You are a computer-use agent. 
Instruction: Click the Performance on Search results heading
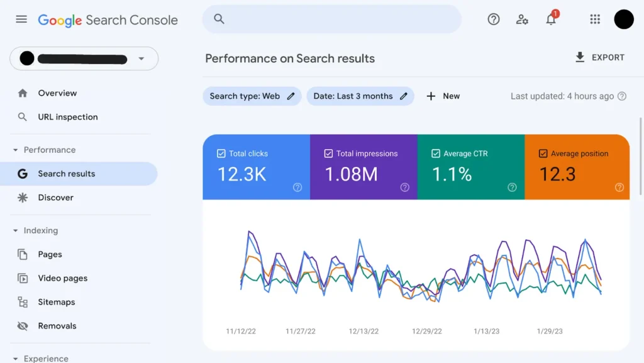pos(290,59)
